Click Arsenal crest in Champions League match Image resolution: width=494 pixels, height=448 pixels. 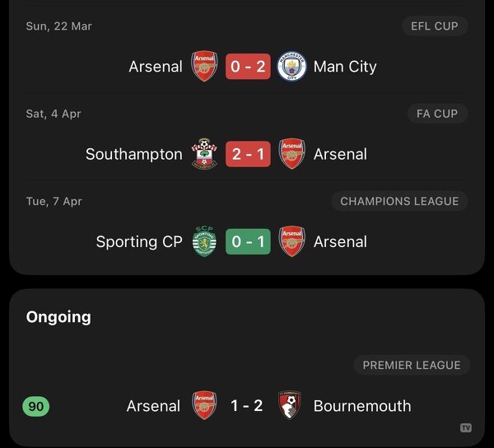(x=291, y=241)
